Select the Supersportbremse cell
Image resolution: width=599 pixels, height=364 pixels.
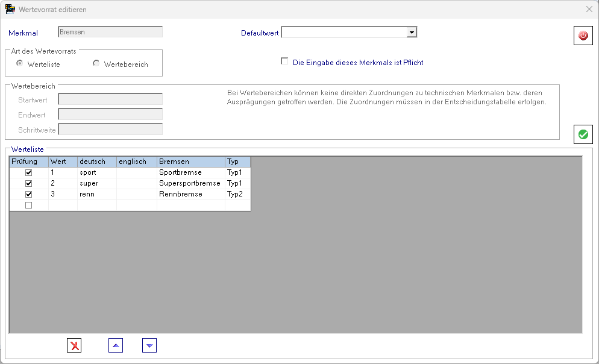190,183
